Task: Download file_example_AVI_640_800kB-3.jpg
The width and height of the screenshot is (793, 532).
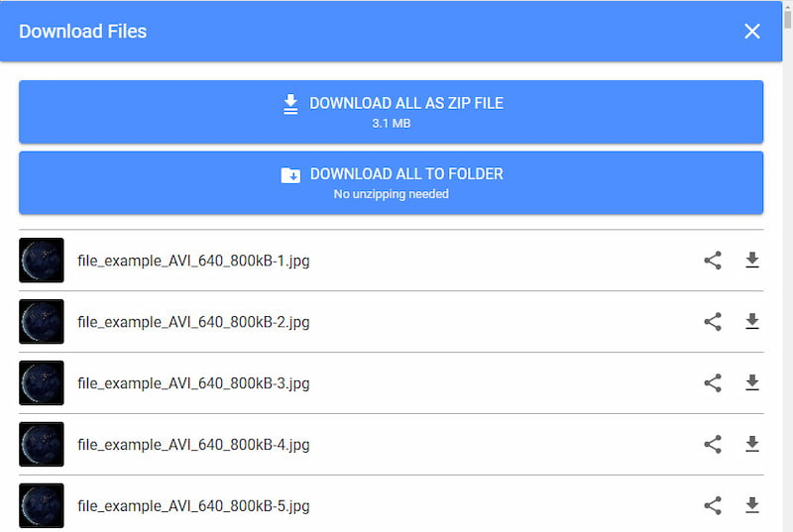Action: coord(752,383)
